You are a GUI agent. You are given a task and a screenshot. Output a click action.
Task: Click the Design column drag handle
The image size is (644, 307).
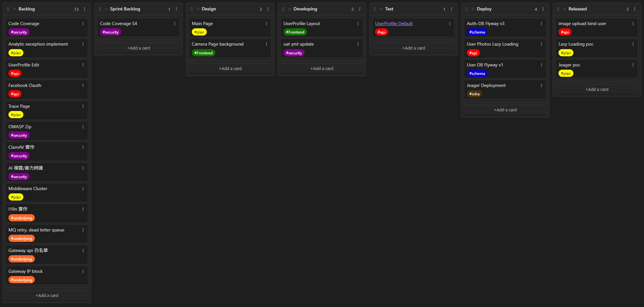click(191, 9)
